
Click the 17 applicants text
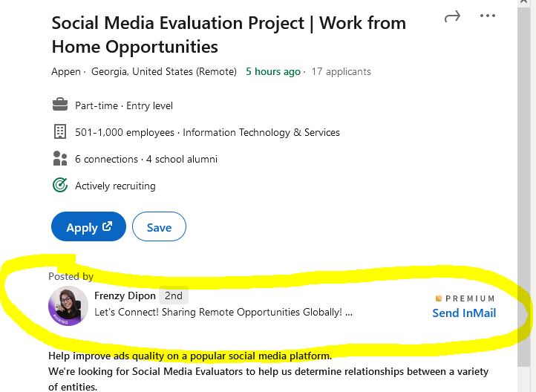(x=341, y=72)
